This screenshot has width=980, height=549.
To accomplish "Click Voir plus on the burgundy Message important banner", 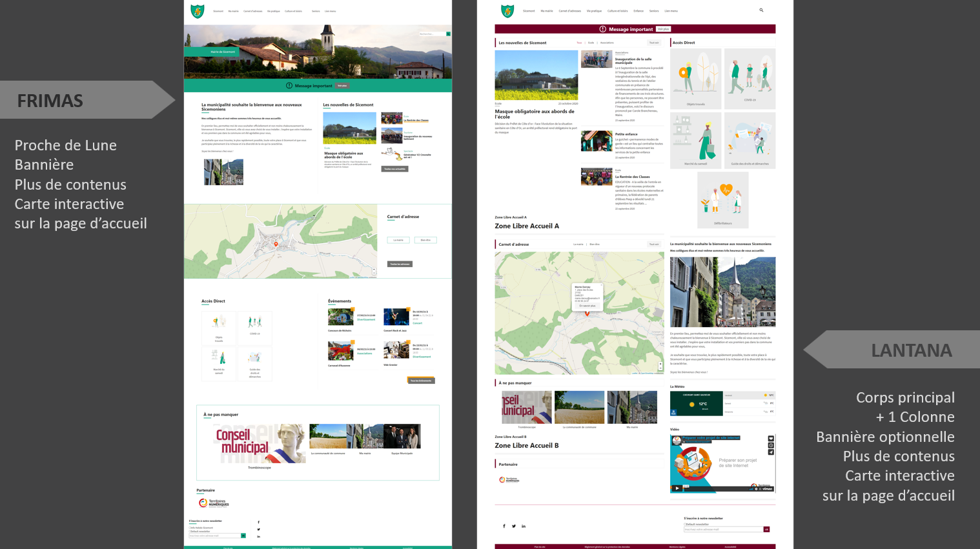I will click(x=663, y=29).
